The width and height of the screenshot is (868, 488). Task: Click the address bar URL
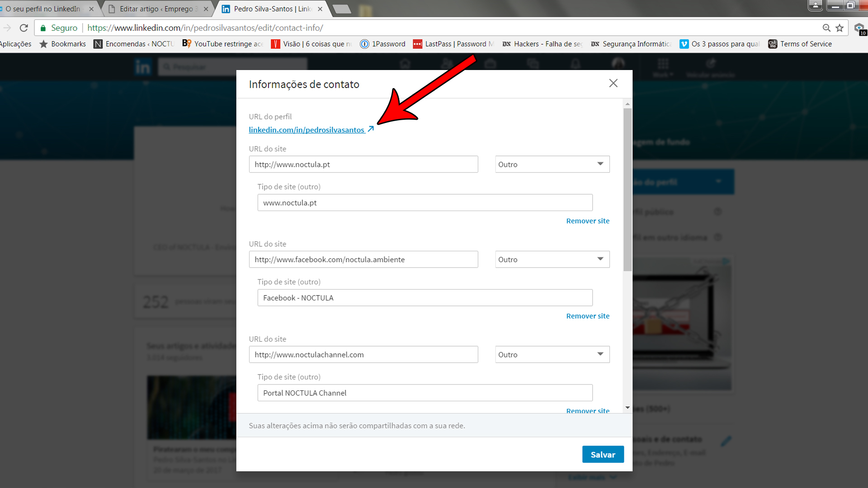[205, 28]
